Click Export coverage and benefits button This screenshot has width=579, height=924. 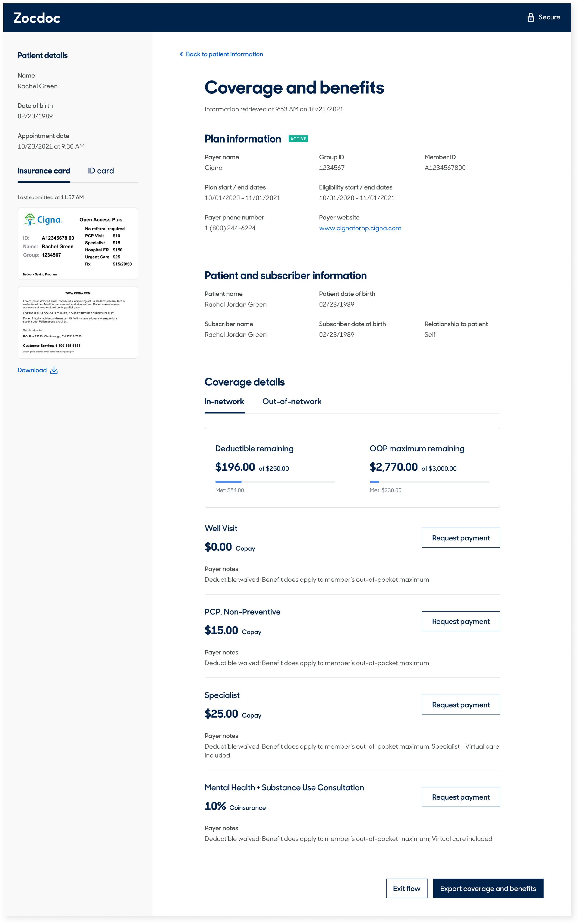point(488,888)
